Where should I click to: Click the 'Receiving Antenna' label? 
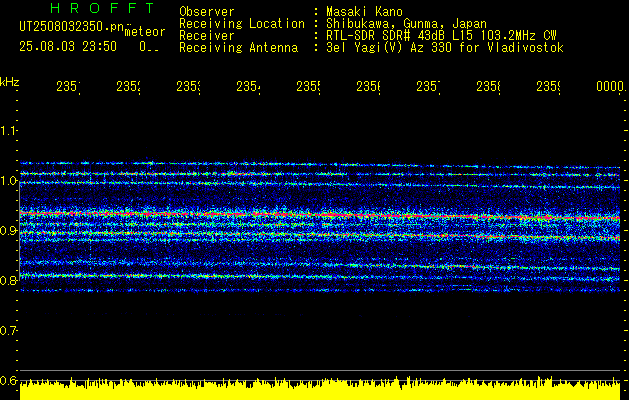click(239, 48)
